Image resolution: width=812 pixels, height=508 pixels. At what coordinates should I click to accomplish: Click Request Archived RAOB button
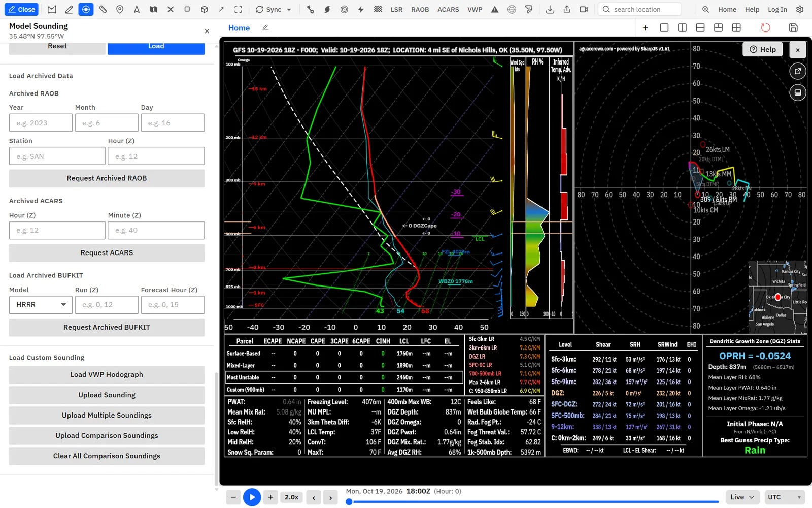click(107, 178)
